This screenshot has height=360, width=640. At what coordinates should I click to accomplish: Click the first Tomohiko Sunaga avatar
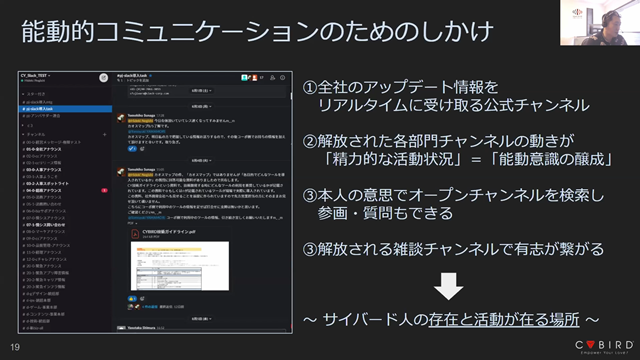tap(121, 118)
